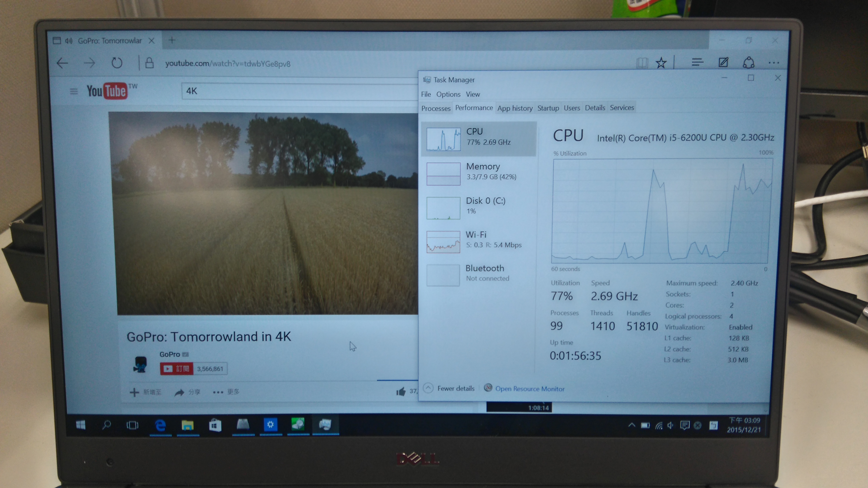The image size is (868, 488).
Task: Open Edge more actions ellipsis menu
Action: point(774,63)
